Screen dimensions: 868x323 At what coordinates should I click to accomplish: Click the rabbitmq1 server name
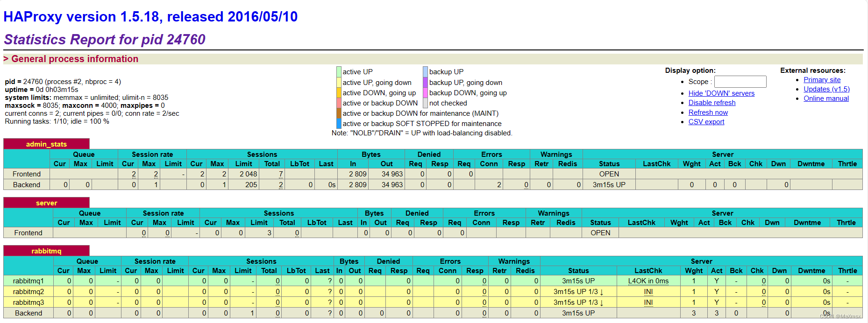click(28, 281)
